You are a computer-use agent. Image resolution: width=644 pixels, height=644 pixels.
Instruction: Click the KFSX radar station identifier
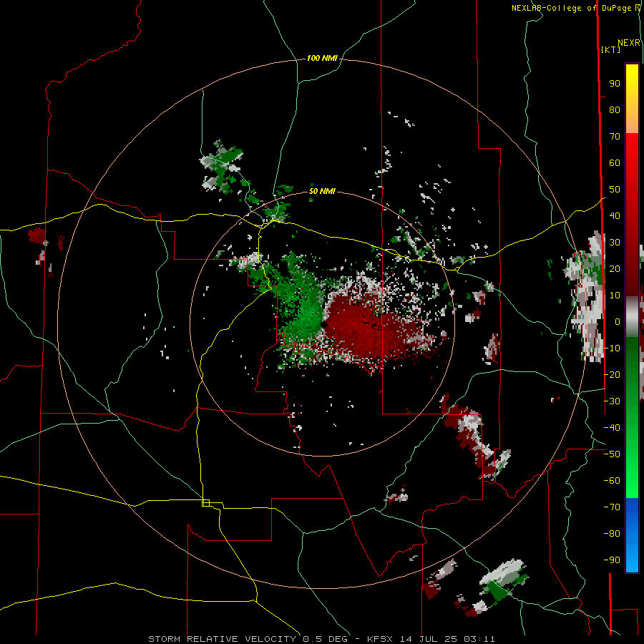click(x=380, y=639)
